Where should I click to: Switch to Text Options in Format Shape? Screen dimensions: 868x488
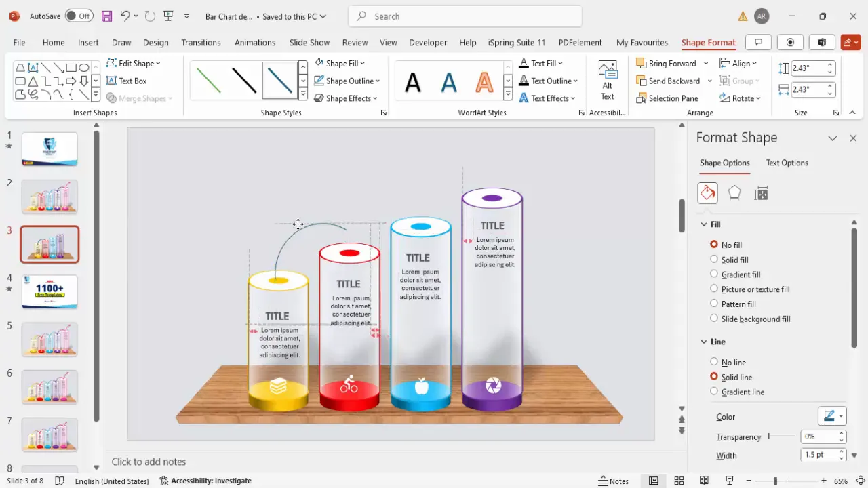click(787, 163)
